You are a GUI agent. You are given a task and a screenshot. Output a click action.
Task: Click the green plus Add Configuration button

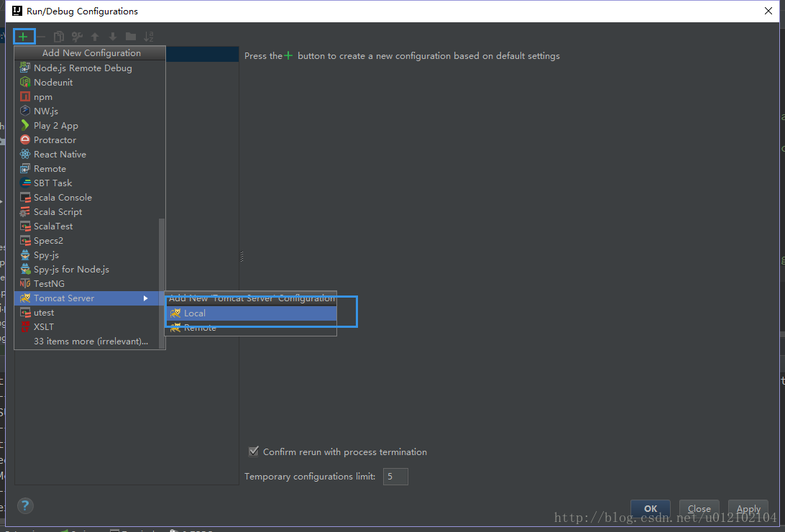[23, 37]
